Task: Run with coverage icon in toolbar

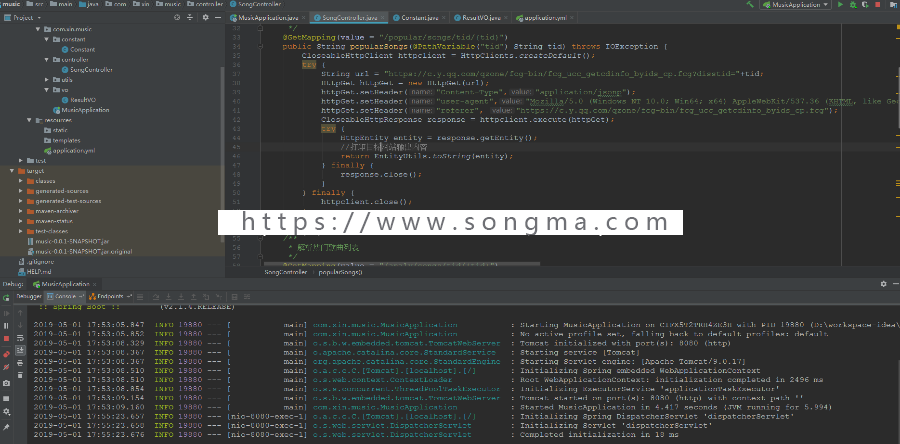Action: point(865,5)
